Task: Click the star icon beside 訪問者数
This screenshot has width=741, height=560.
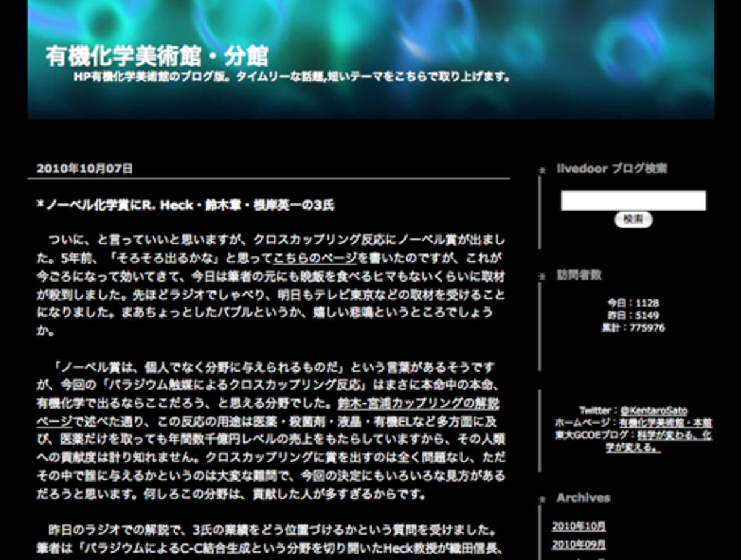Action: (542, 276)
